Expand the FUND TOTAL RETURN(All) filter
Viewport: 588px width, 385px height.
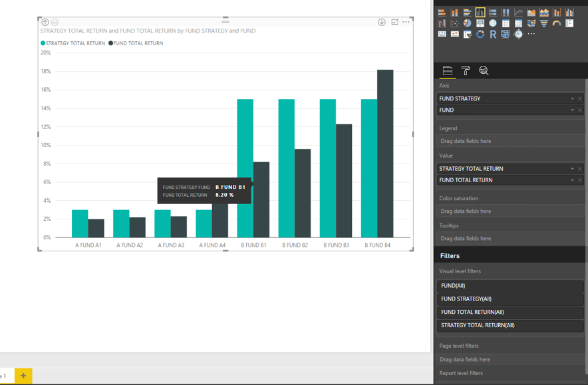510,312
